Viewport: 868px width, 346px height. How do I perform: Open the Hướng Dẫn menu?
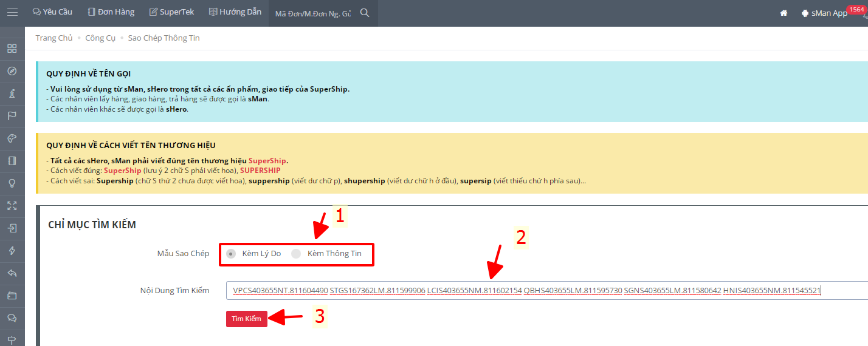(234, 12)
